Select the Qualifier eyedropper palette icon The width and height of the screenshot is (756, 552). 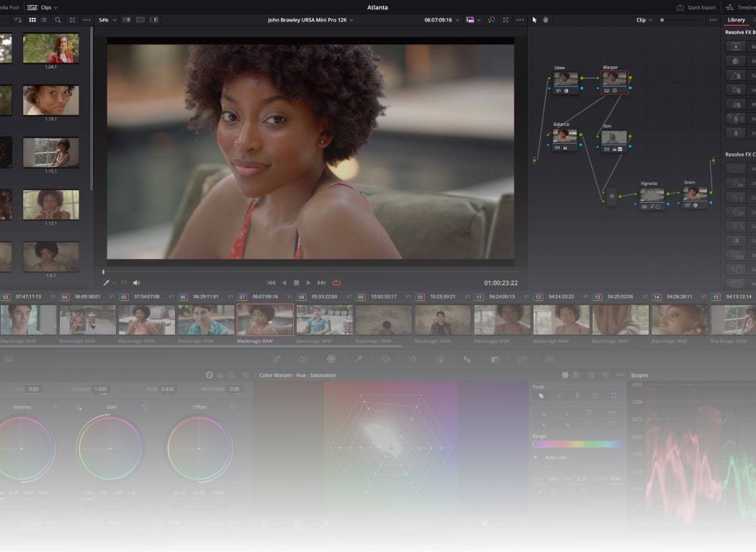[x=358, y=358]
